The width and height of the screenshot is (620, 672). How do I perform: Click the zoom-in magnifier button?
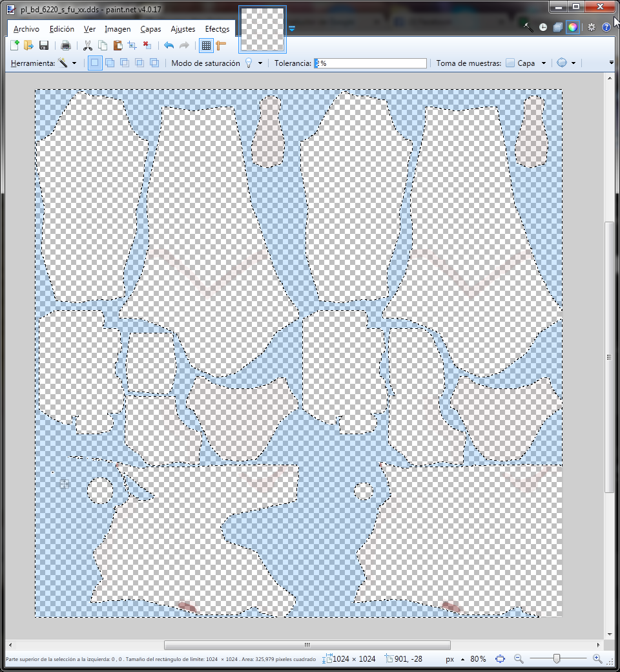[597, 658]
